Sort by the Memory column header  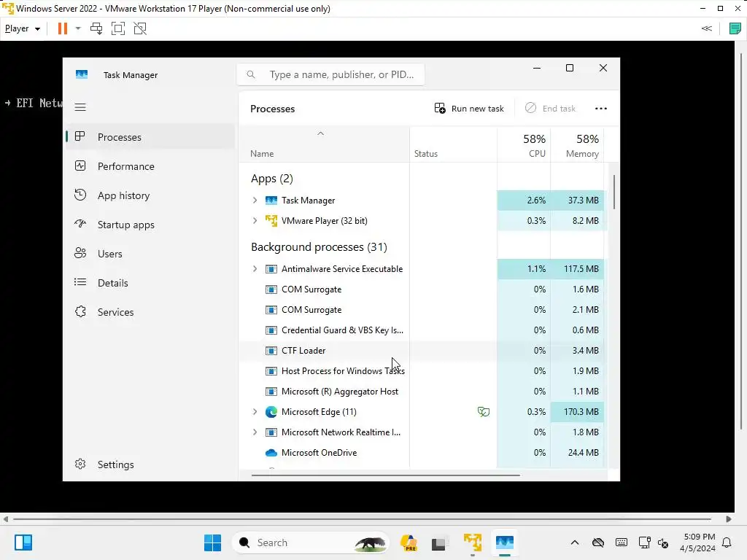point(577,145)
